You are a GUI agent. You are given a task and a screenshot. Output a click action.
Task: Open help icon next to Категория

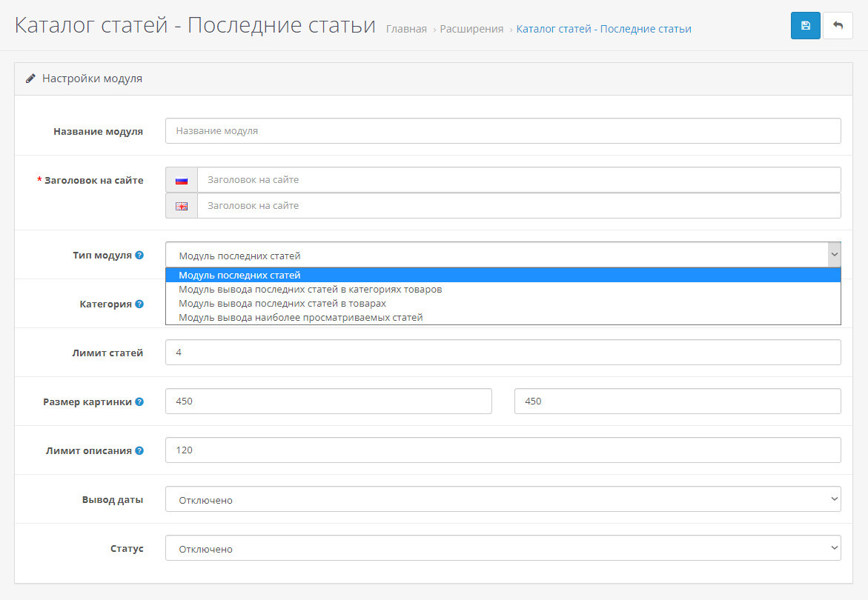tap(139, 304)
